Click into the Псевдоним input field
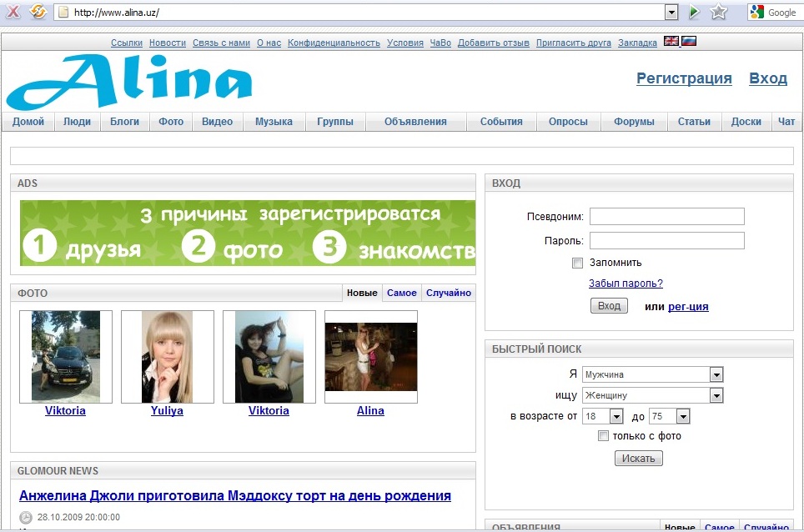Viewport: 804px width, 532px height. tap(666, 216)
